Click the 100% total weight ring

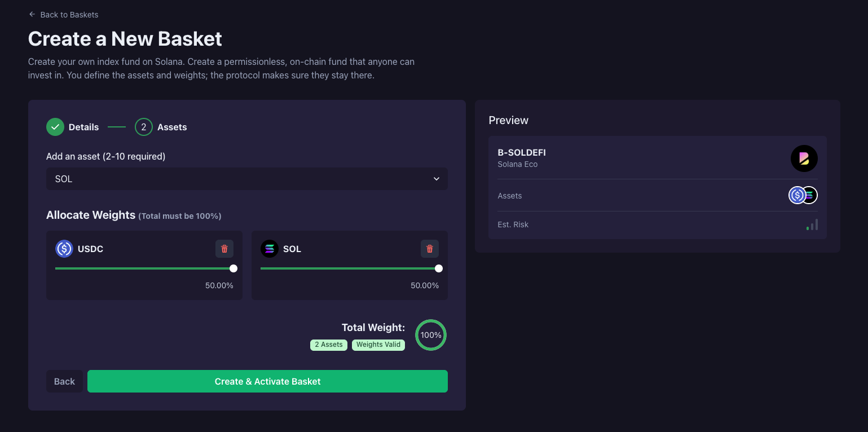click(x=431, y=335)
